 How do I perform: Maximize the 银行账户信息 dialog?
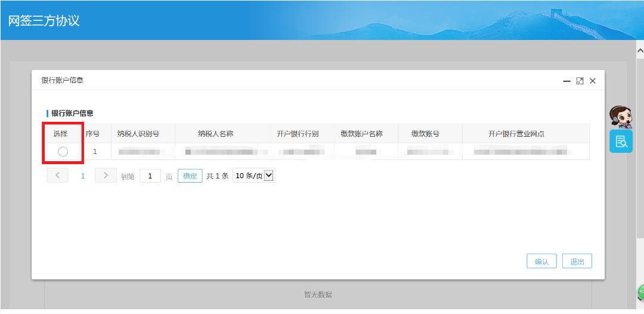tap(580, 81)
